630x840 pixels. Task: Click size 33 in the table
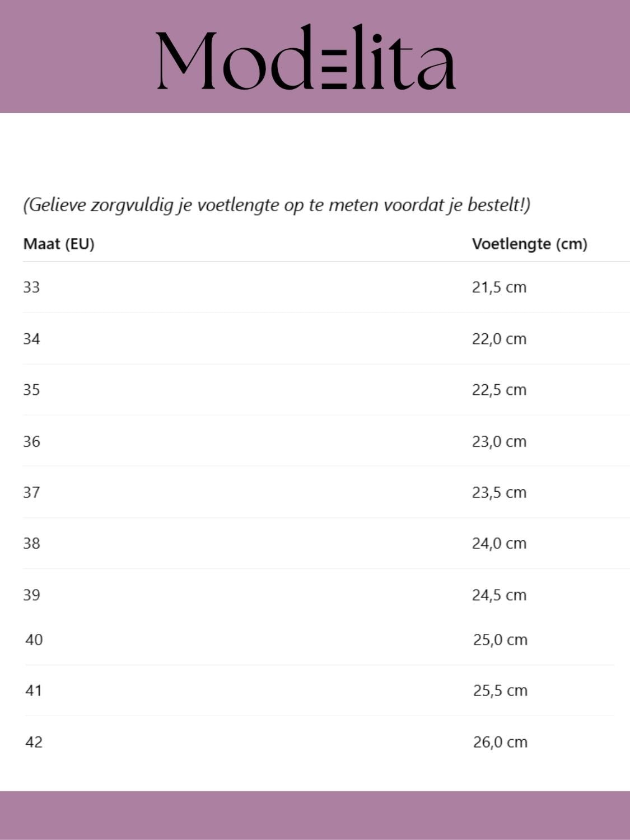coord(32,287)
